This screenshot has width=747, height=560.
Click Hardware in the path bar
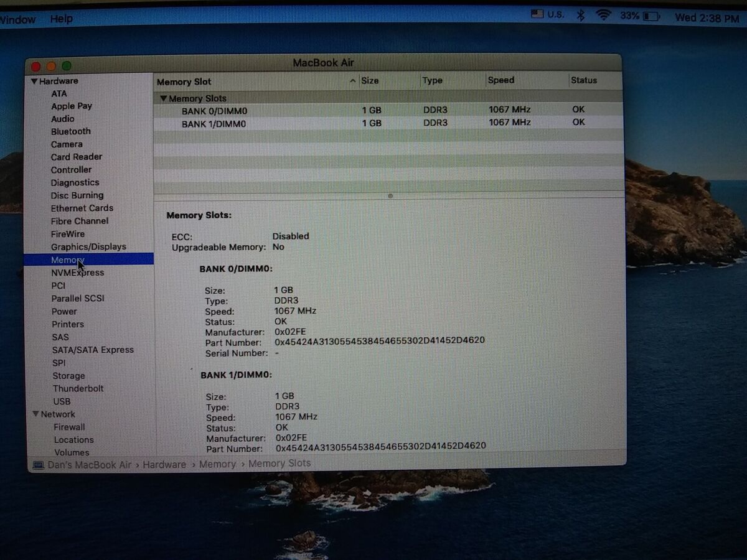(164, 464)
